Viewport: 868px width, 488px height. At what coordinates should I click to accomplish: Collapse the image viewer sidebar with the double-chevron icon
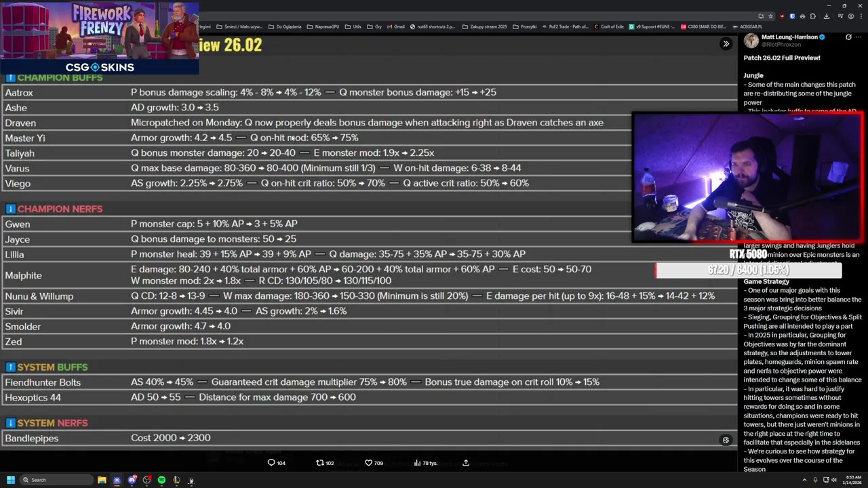click(x=726, y=44)
